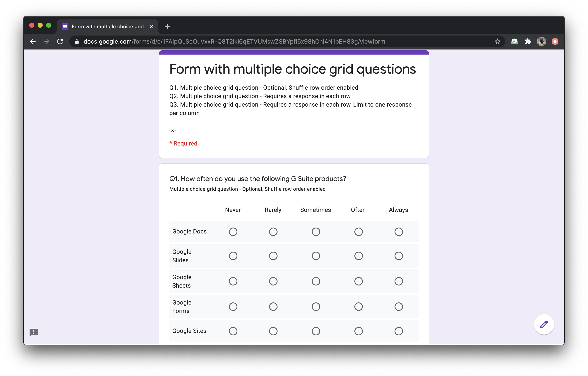Click the Google account profile avatar icon
Image resolution: width=588 pixels, height=376 pixels.
coord(541,42)
